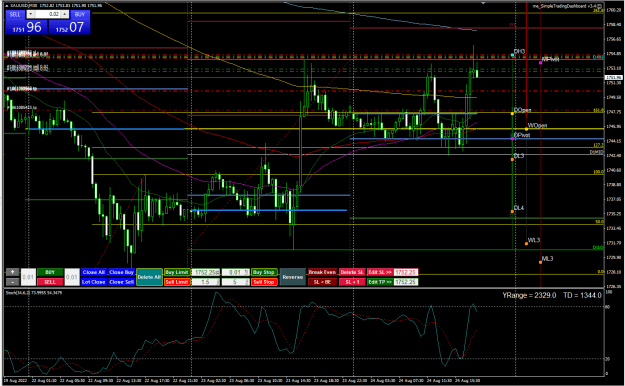The image size is (625, 386).
Task: Click the green BUY dashboard button
Action: (x=50, y=272)
